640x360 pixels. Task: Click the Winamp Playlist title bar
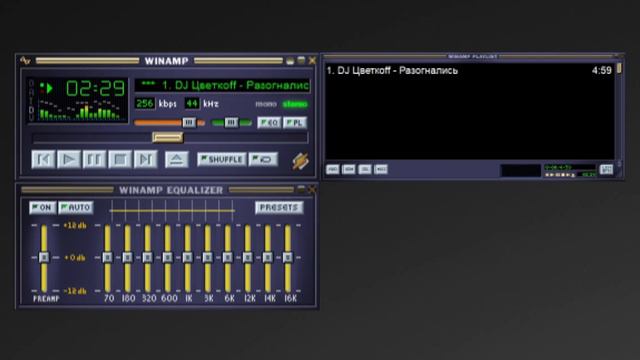pos(473,56)
